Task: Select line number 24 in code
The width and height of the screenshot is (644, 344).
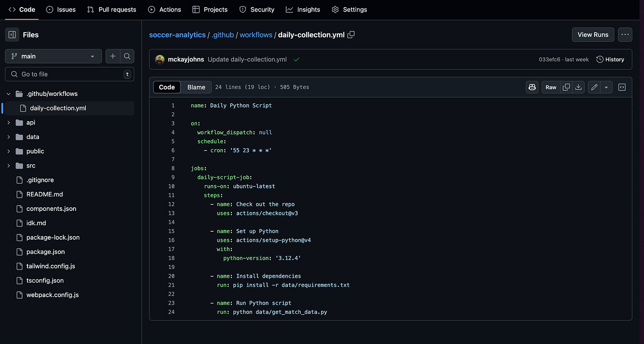Action: point(172,312)
